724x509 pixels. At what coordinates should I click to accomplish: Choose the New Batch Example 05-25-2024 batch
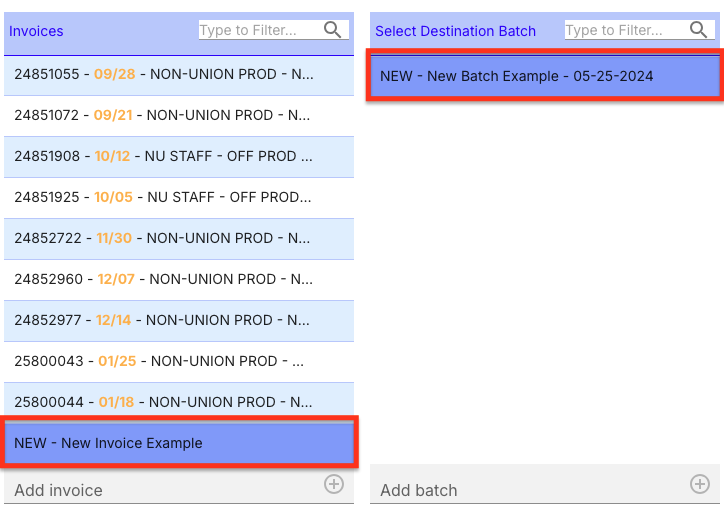point(545,76)
